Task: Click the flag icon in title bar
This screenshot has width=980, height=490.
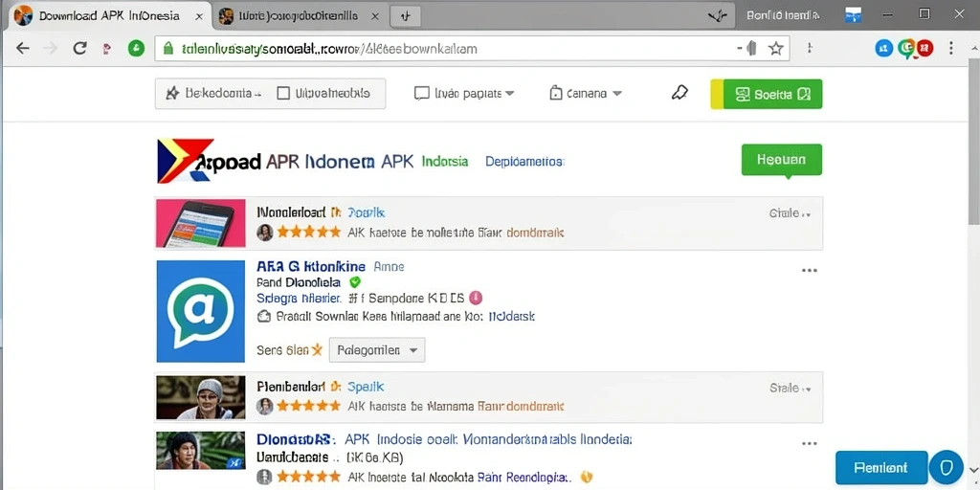Action: tap(853, 15)
